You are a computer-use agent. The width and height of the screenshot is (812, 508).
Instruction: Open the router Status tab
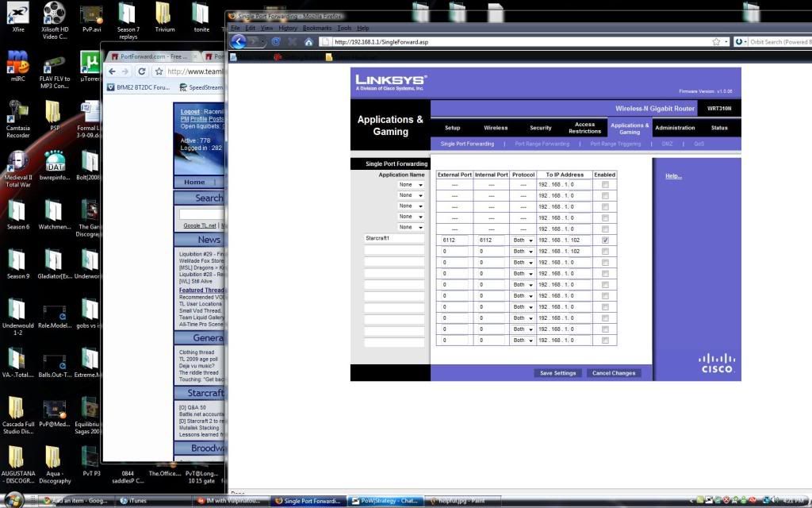[x=719, y=128]
